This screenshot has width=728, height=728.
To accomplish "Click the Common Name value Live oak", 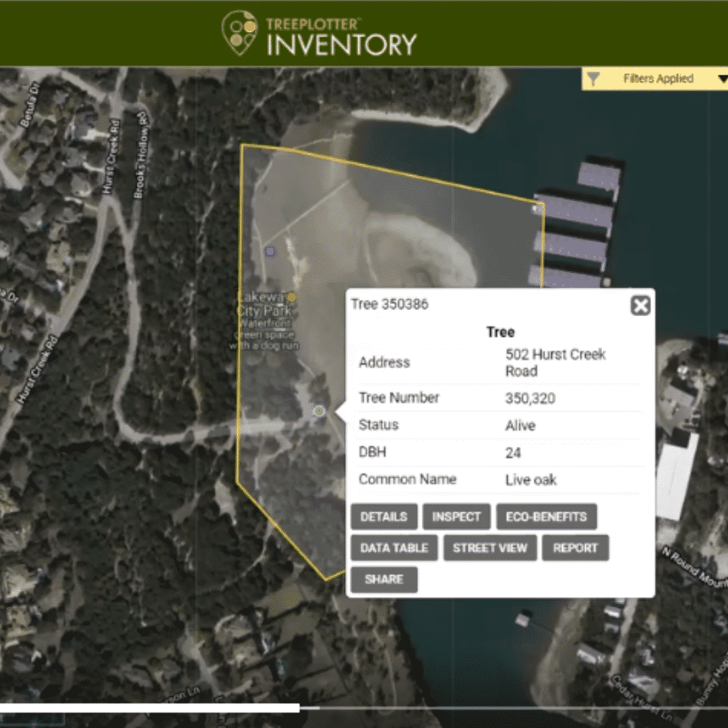I will click(x=530, y=480).
